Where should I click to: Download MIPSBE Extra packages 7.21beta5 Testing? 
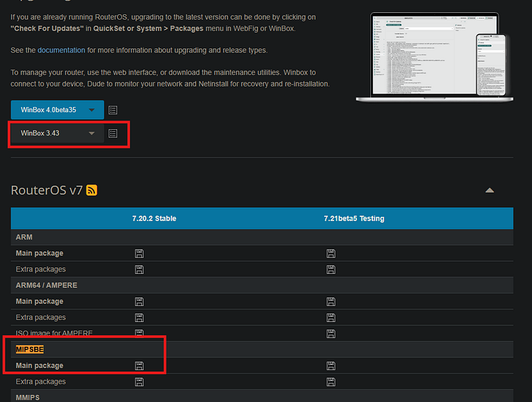coord(331,382)
